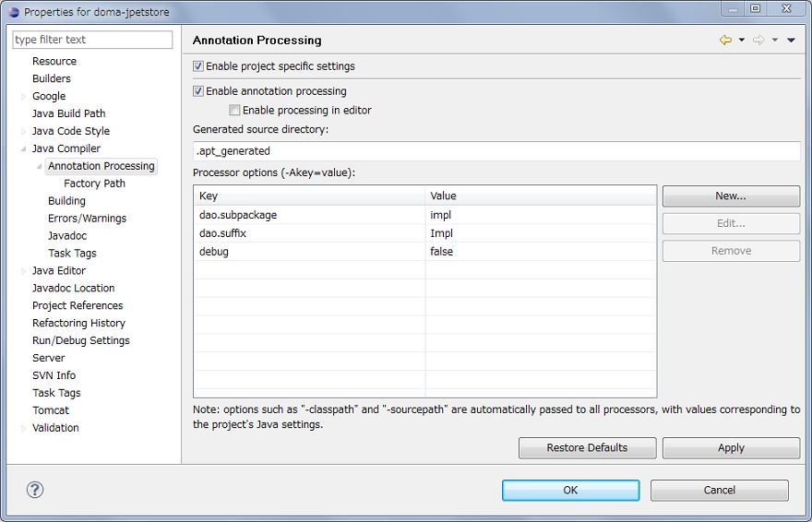Click the Eclipse icon in title bar
Image resolution: width=812 pixels, height=522 pixels.
click(x=13, y=11)
